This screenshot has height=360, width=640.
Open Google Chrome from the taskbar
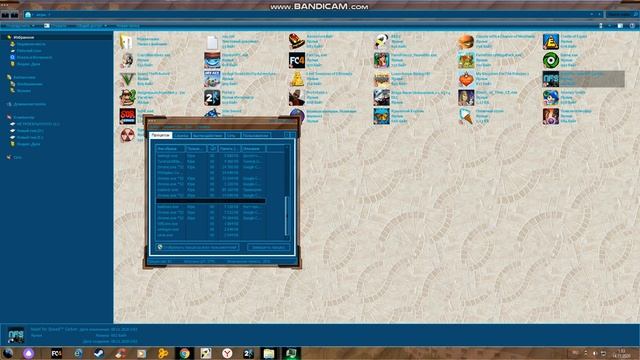pos(184,353)
